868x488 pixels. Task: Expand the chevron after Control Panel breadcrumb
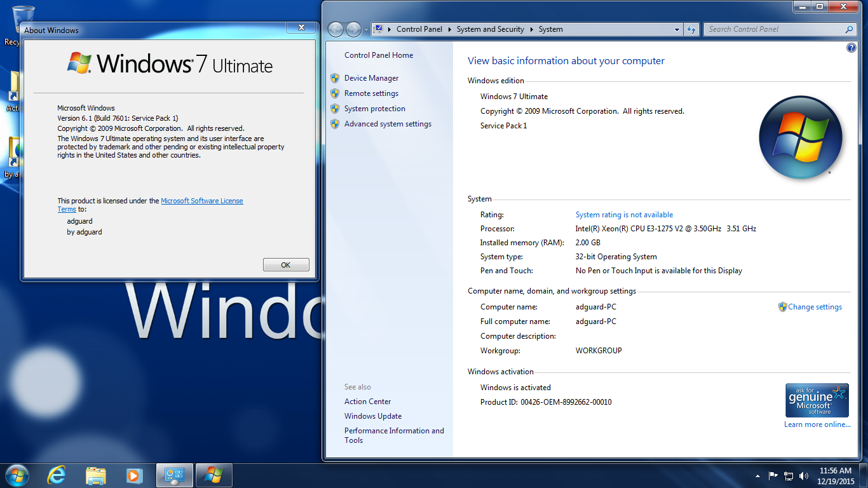pyautogui.click(x=450, y=29)
